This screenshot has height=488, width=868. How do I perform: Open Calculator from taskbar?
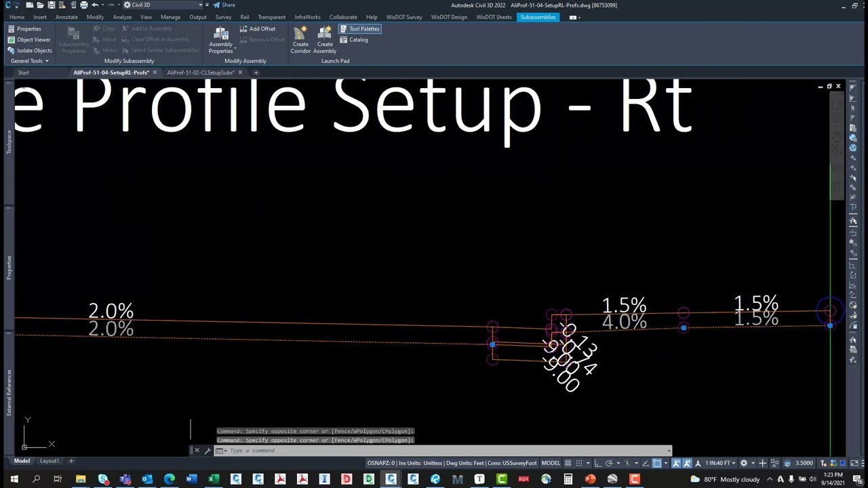[568, 479]
